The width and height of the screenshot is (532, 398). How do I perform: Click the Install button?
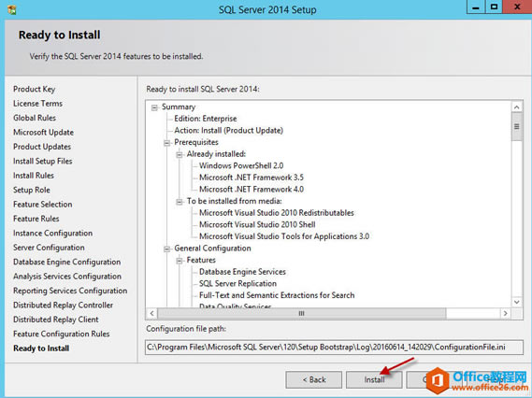pyautogui.click(x=374, y=379)
